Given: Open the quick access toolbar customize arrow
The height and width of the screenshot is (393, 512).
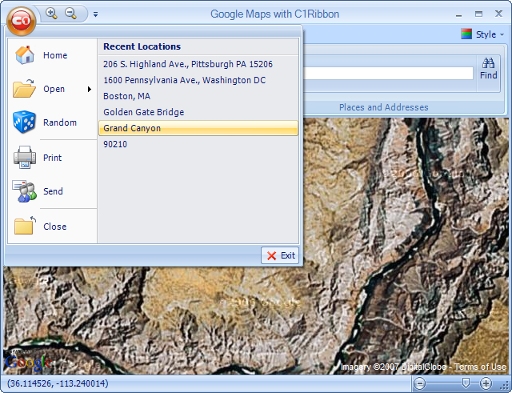Looking at the screenshot, I should tap(96, 14).
